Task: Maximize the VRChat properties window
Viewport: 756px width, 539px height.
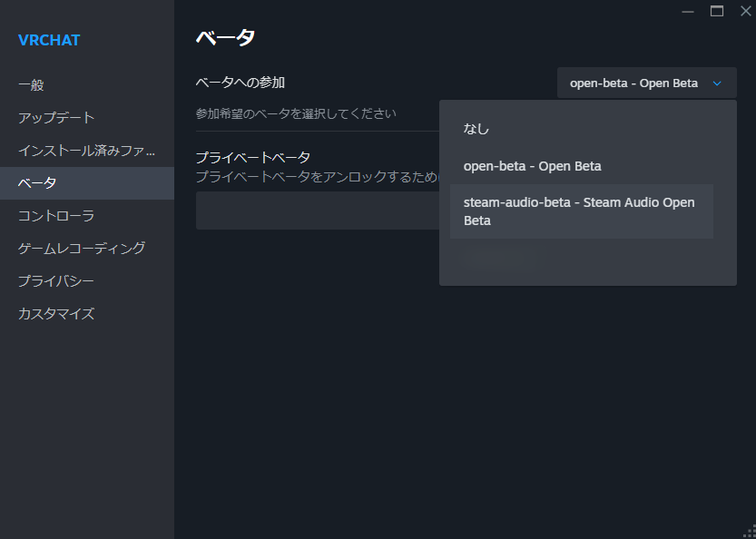Action: [x=717, y=11]
